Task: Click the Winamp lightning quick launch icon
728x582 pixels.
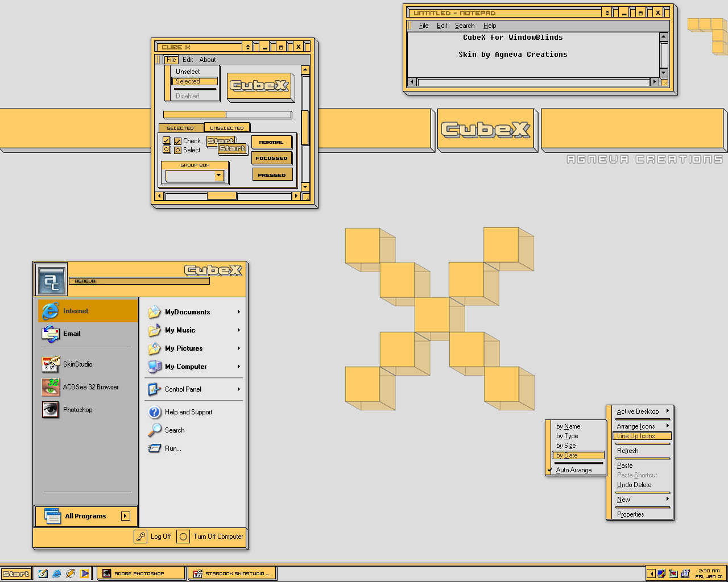Action: point(71,573)
